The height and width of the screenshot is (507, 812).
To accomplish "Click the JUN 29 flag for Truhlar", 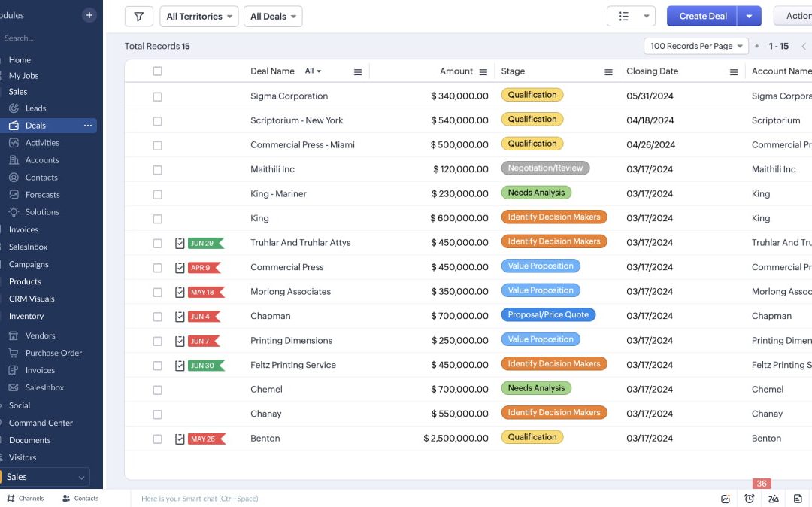I will (206, 243).
